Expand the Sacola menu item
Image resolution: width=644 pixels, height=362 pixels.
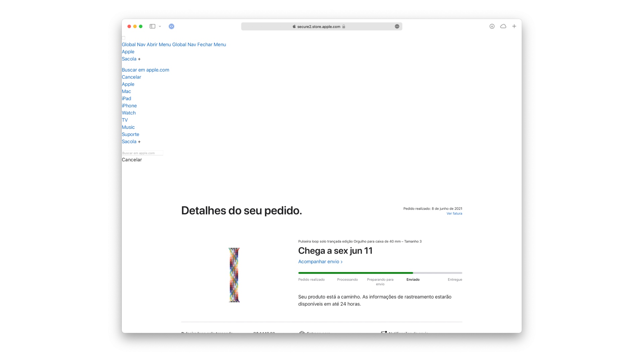click(x=139, y=59)
